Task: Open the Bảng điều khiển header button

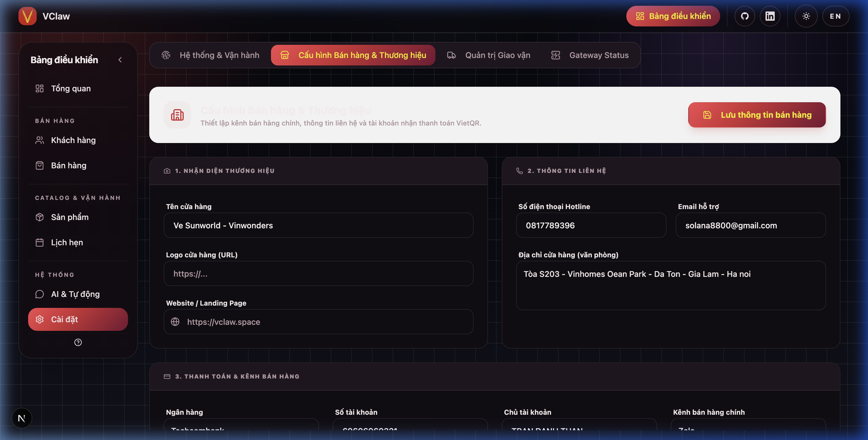Action: point(673,16)
